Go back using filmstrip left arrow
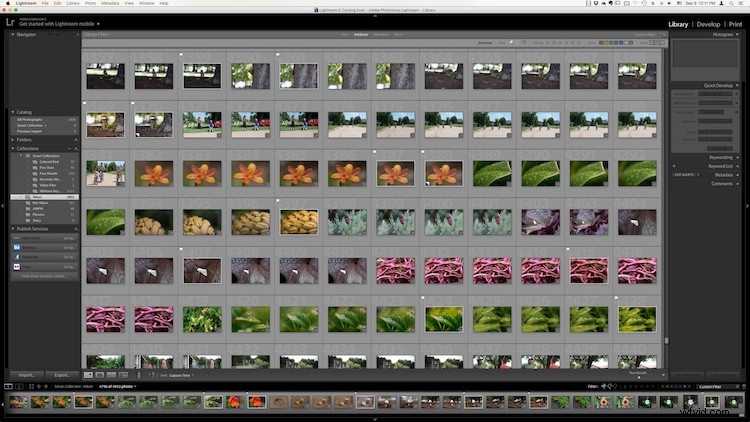Viewport: 750px width, 422px height. [39, 386]
